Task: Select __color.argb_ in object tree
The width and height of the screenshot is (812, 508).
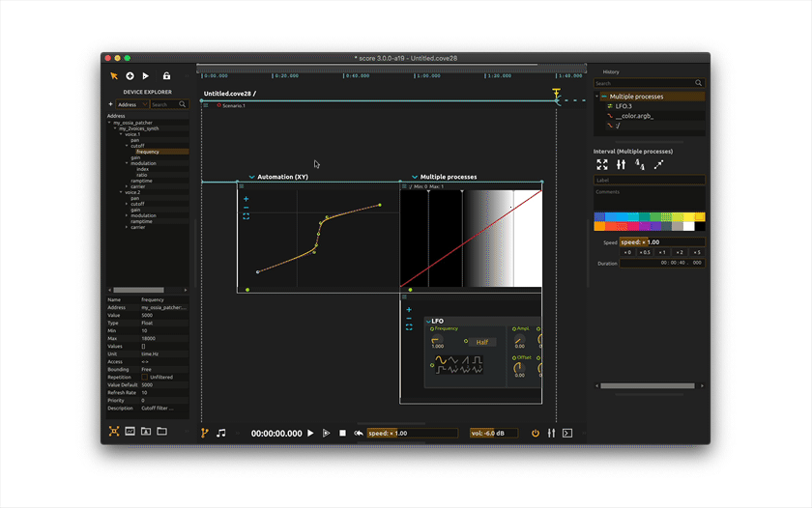Action: [634, 116]
